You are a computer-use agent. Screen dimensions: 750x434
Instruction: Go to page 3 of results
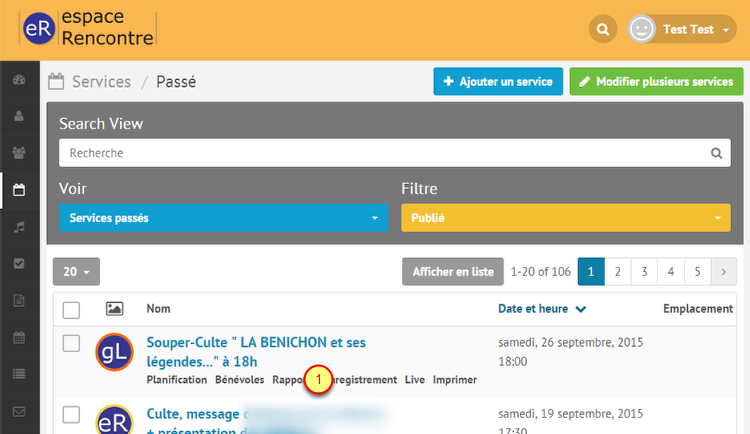tap(644, 271)
